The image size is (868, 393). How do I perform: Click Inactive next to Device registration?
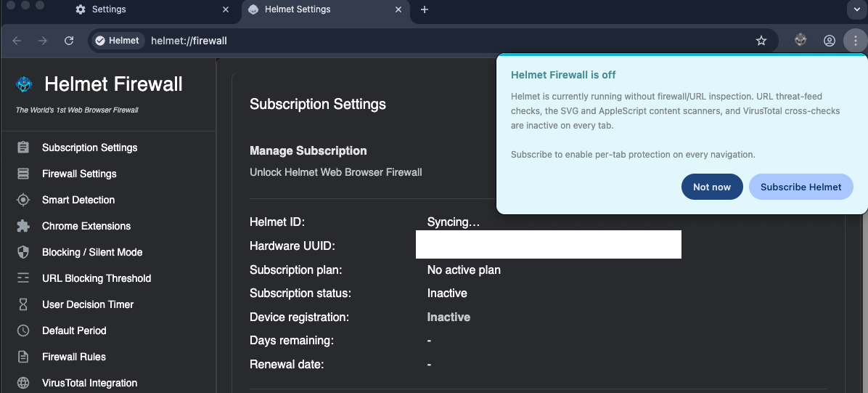[449, 317]
